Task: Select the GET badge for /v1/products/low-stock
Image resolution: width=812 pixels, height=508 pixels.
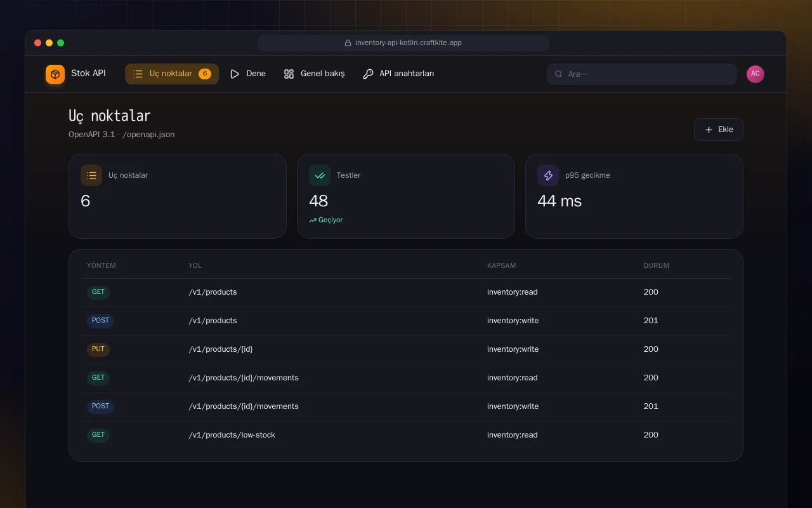Action: coord(98,435)
